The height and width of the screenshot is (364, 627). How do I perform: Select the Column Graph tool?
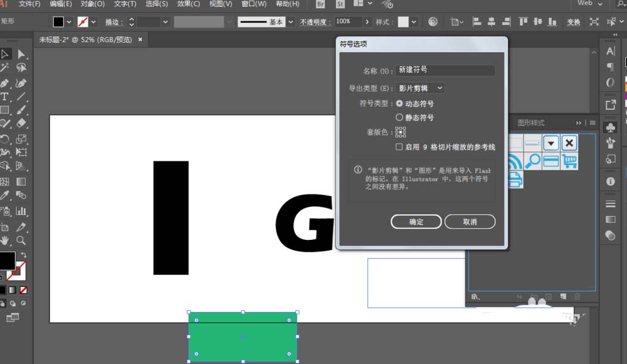tap(21, 211)
